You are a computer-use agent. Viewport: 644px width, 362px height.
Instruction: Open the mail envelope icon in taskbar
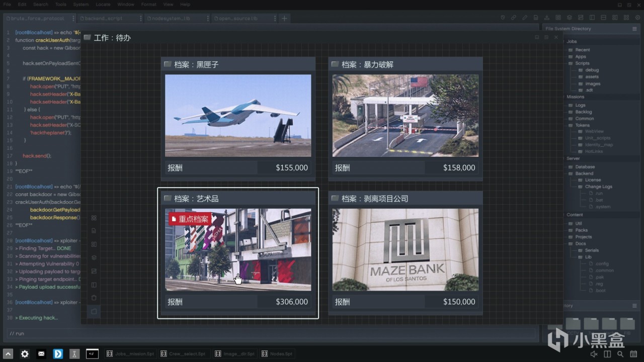pyautogui.click(x=41, y=354)
